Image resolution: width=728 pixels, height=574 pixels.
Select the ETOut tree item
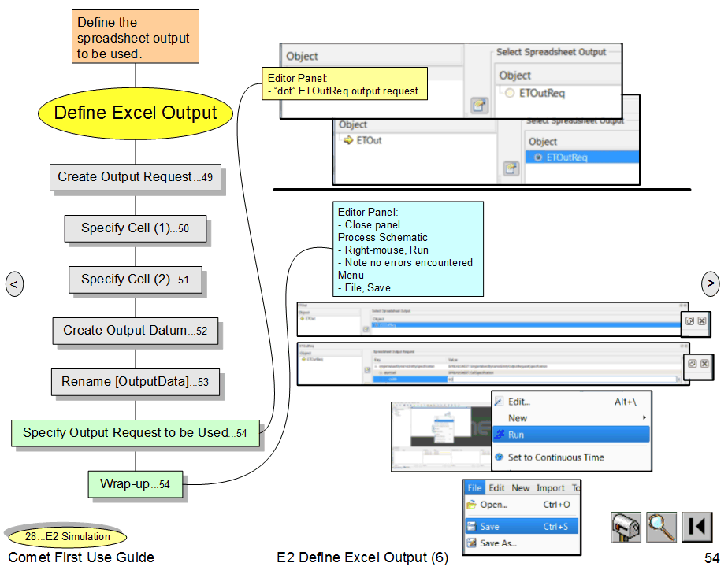369,140
